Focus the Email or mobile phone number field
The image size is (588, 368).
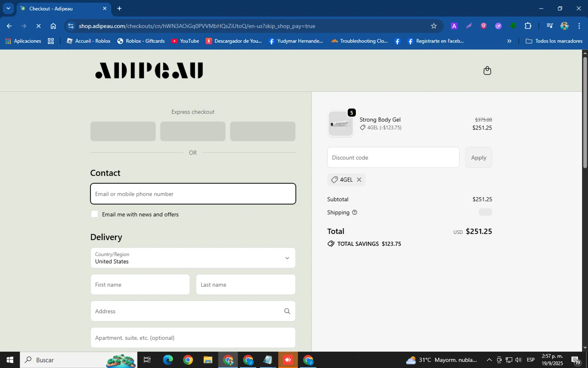(x=193, y=194)
